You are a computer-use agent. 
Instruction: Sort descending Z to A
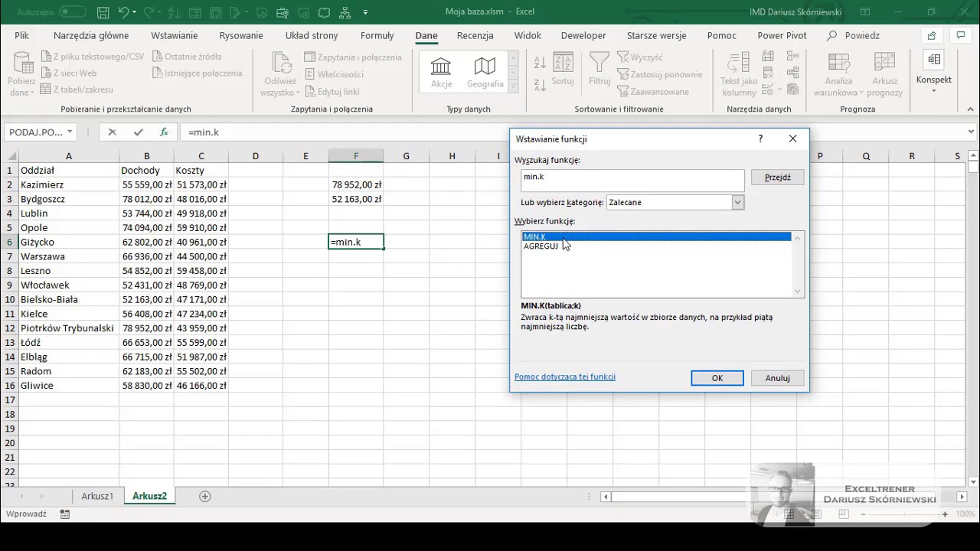pos(540,83)
